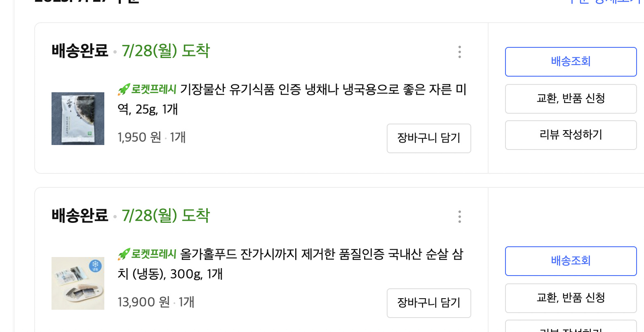Click the partially visible 리뷰 작성하기 button for 삼치
Screen dimensions: 644x332
coord(571,326)
